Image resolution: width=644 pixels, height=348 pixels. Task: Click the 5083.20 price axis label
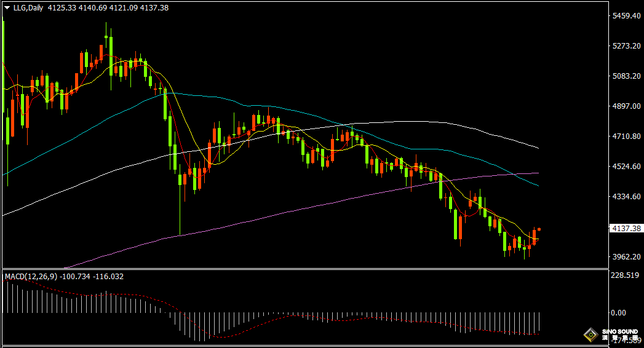point(626,76)
